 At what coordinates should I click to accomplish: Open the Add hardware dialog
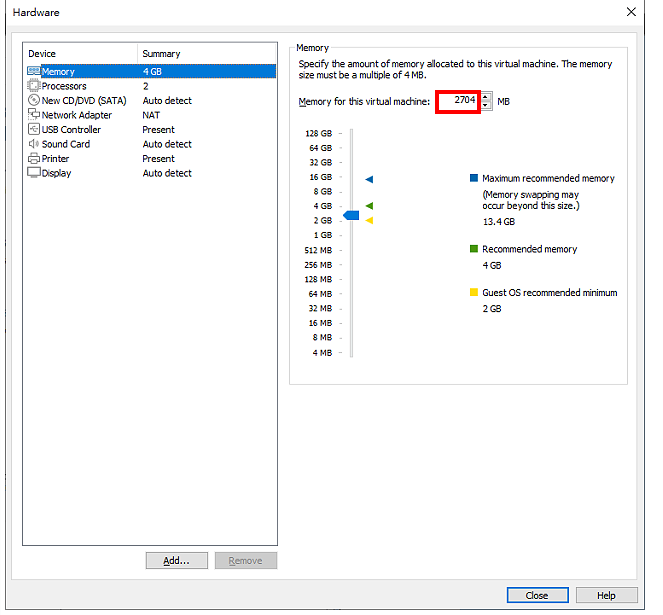coord(177,560)
